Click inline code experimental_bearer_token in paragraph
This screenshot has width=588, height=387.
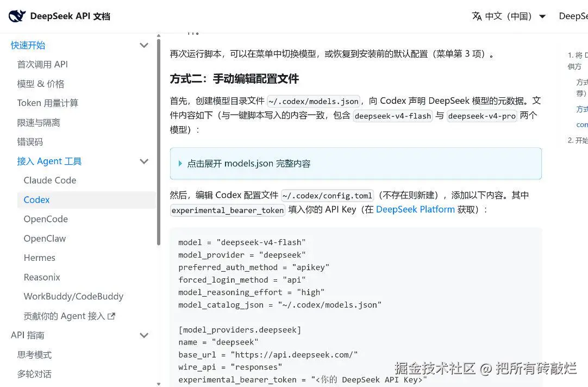click(228, 210)
